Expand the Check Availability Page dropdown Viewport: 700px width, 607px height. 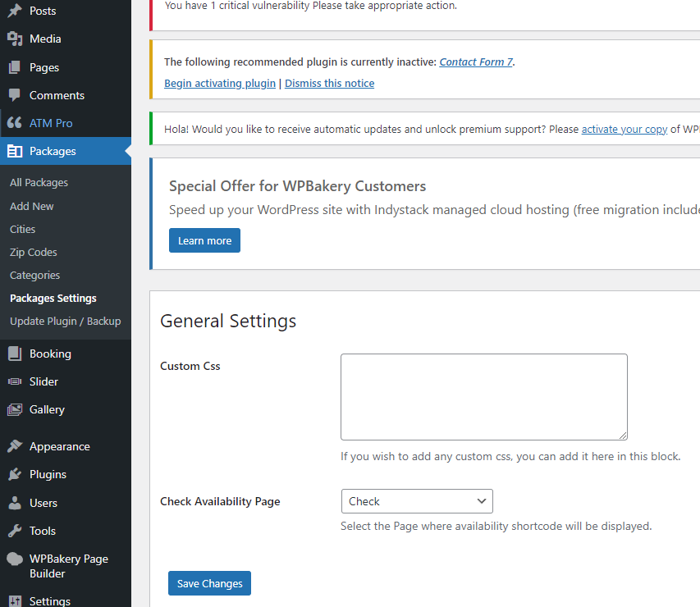[417, 501]
